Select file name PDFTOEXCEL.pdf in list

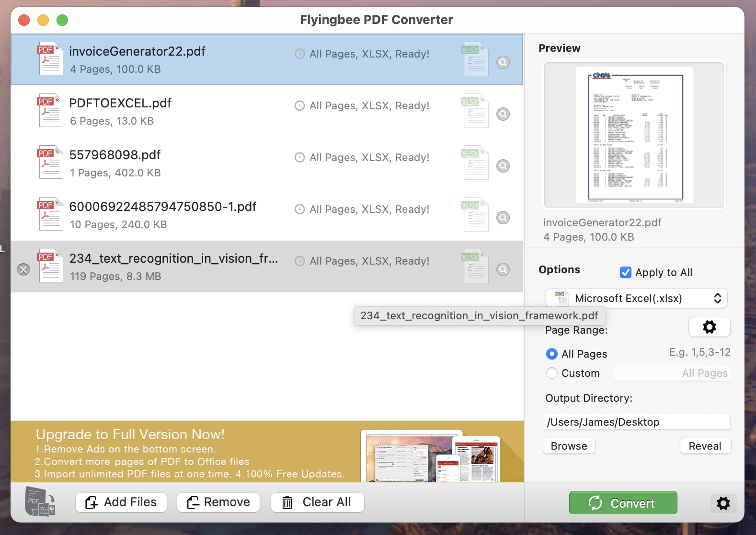[x=120, y=103]
